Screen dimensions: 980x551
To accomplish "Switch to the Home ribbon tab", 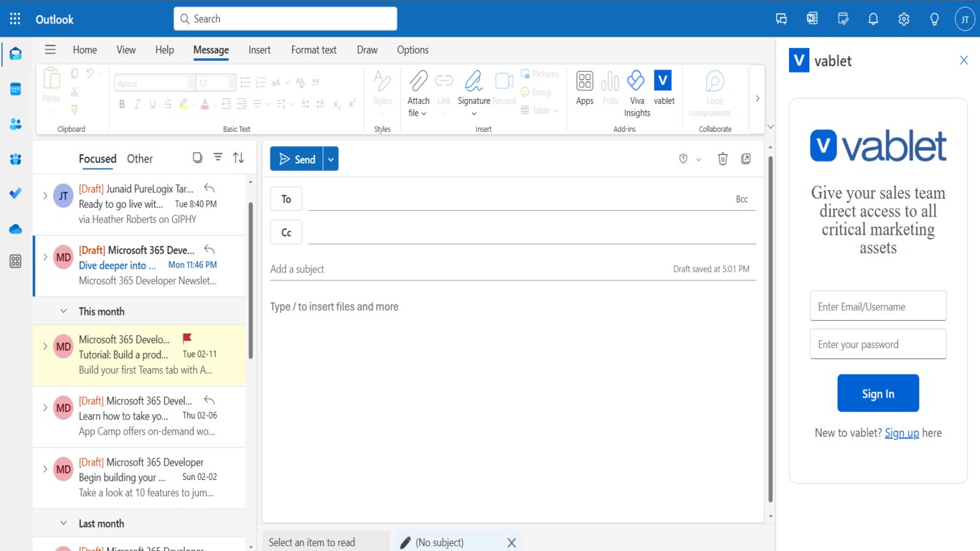I will 85,50.
